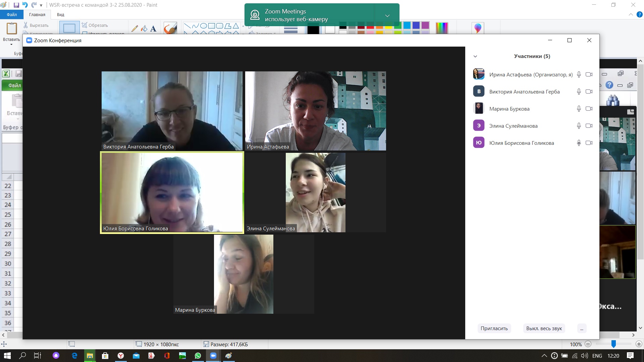Open Paint Файл menu
The width and height of the screenshot is (644, 362).
pos(12,14)
